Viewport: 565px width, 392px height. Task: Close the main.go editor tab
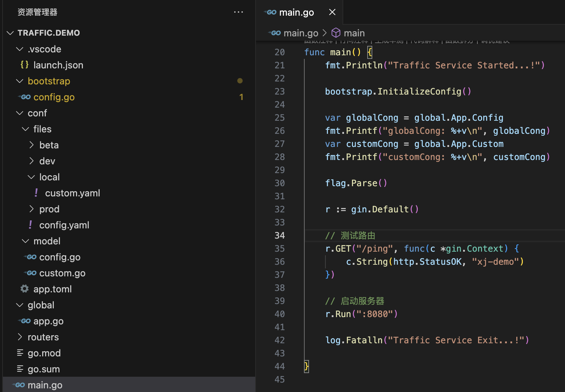(332, 12)
